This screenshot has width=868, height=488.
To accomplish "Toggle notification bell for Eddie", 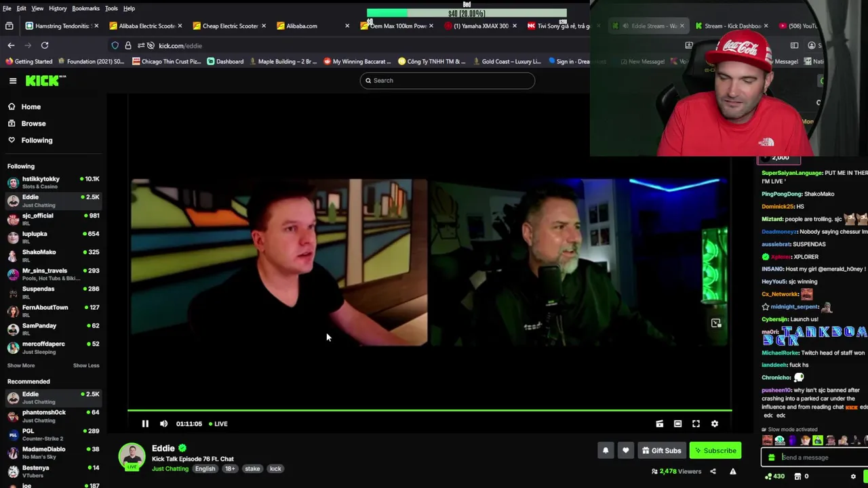I will tap(606, 451).
